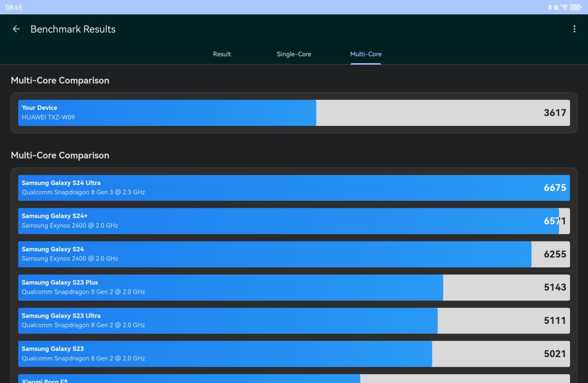Tap the muted notifications bell icon
The height and width of the screenshot is (383, 588).
(556, 7)
